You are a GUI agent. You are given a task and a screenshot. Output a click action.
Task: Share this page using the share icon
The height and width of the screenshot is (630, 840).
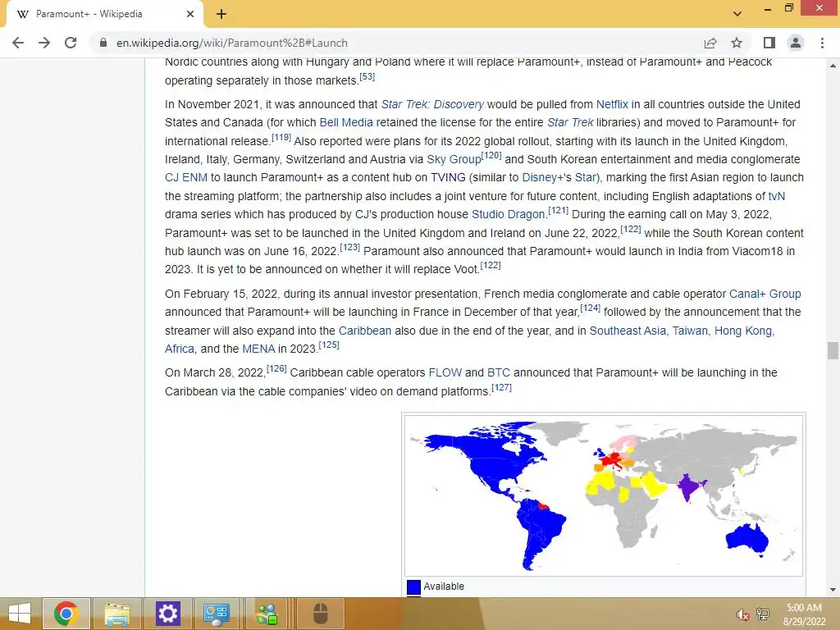(710, 43)
